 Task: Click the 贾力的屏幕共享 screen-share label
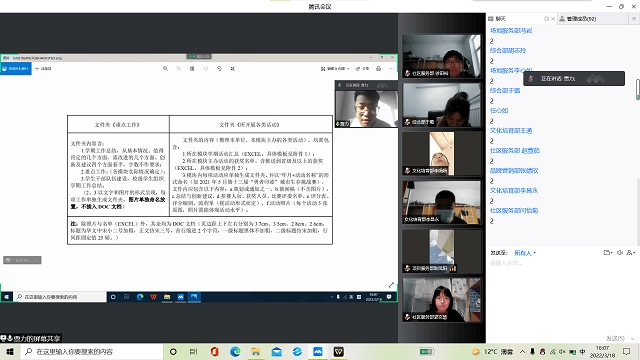click(31, 338)
